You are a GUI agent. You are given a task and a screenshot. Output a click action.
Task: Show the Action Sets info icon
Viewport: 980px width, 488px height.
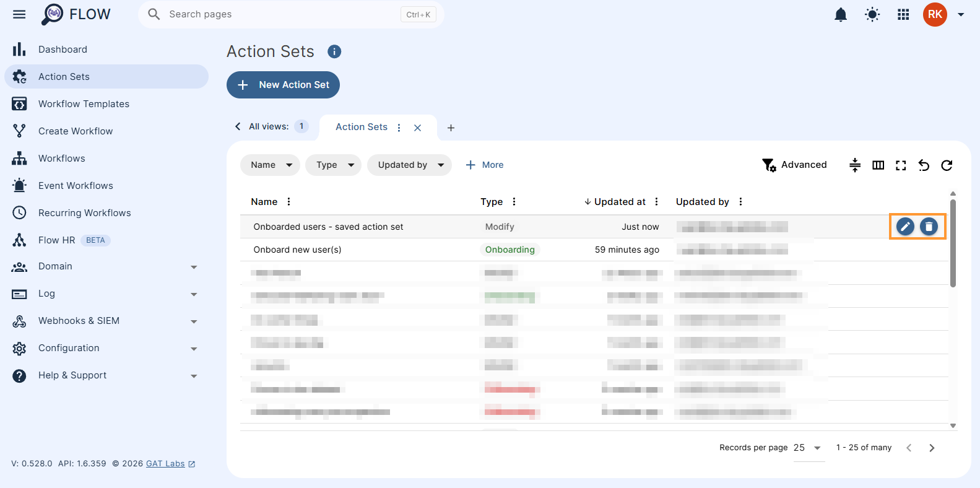(334, 51)
